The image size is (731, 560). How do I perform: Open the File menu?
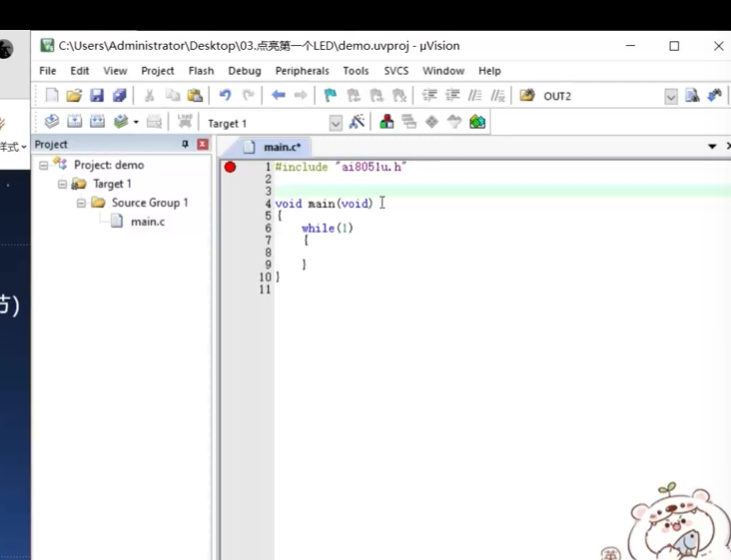pos(48,71)
